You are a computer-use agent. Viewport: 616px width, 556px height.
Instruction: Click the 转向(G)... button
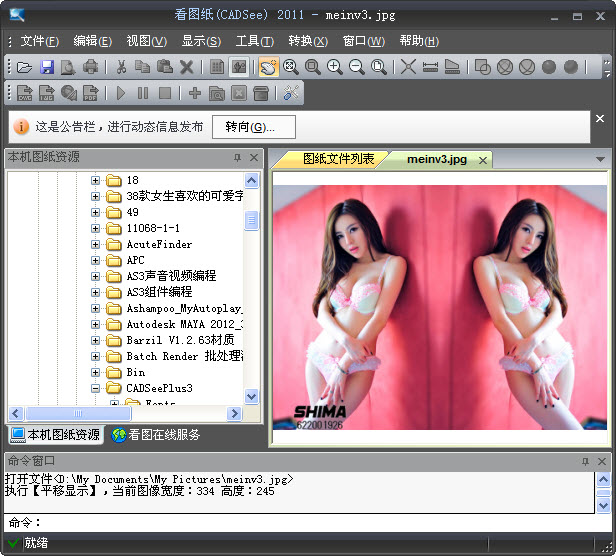tap(254, 127)
